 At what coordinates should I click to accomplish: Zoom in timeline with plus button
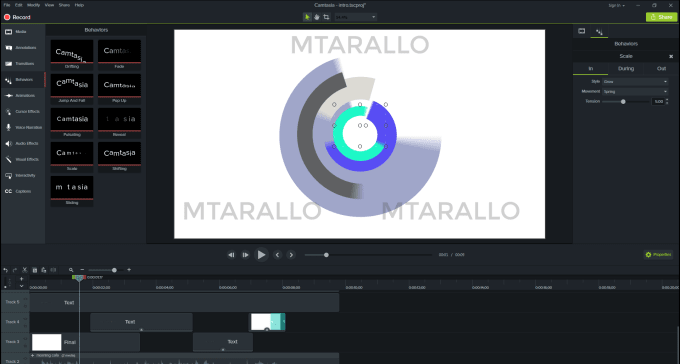[x=129, y=270]
